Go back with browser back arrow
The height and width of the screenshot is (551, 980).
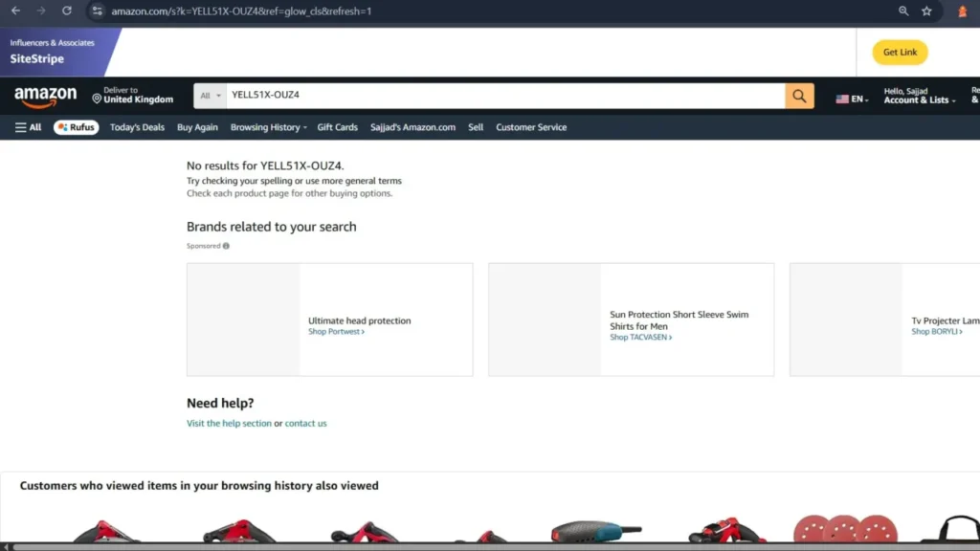click(15, 11)
